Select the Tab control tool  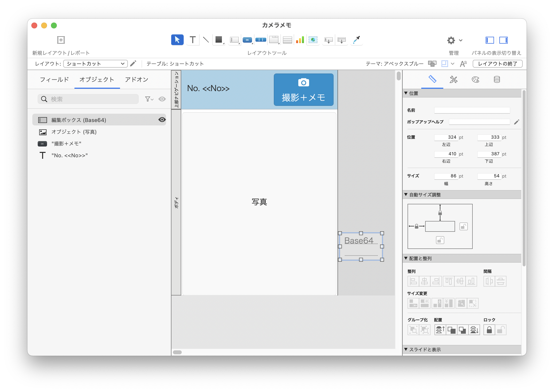[x=274, y=40]
